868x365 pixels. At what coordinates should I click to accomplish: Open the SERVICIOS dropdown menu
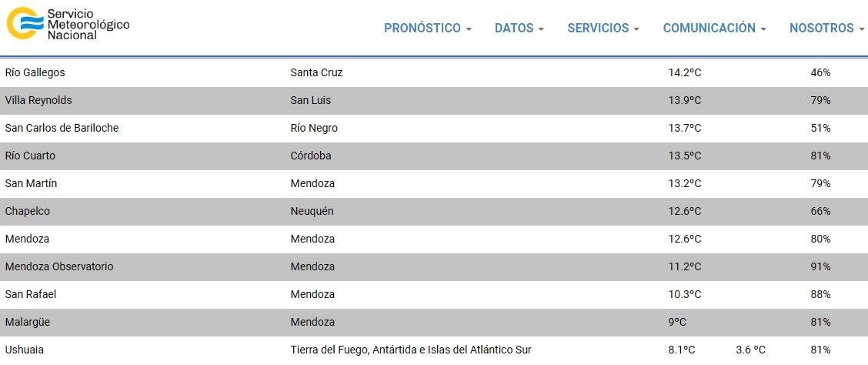click(603, 28)
